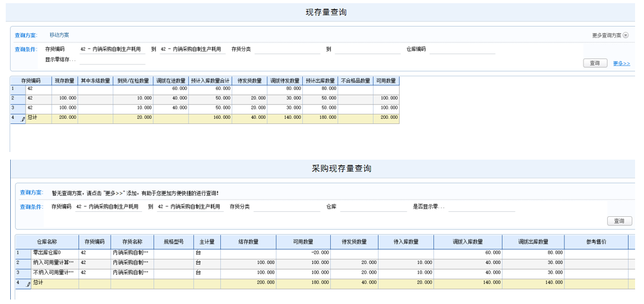Click the 查询 button in 采购现存量查询 panel
This screenshot has height=304, width=644.
click(x=619, y=221)
